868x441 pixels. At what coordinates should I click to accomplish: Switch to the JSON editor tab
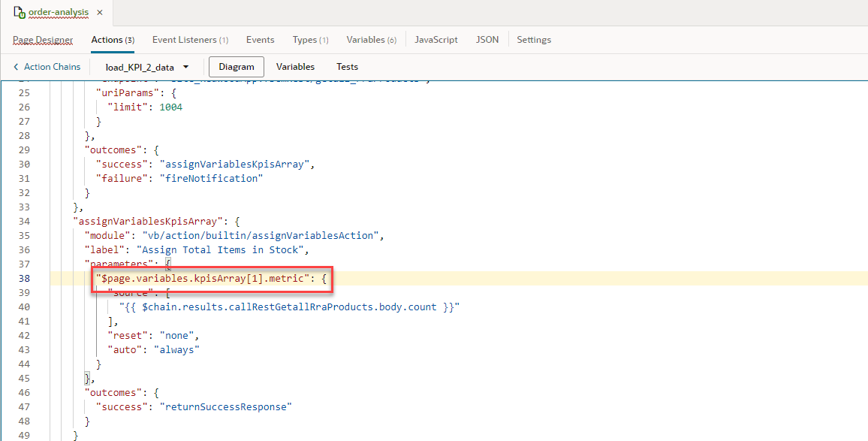point(487,39)
